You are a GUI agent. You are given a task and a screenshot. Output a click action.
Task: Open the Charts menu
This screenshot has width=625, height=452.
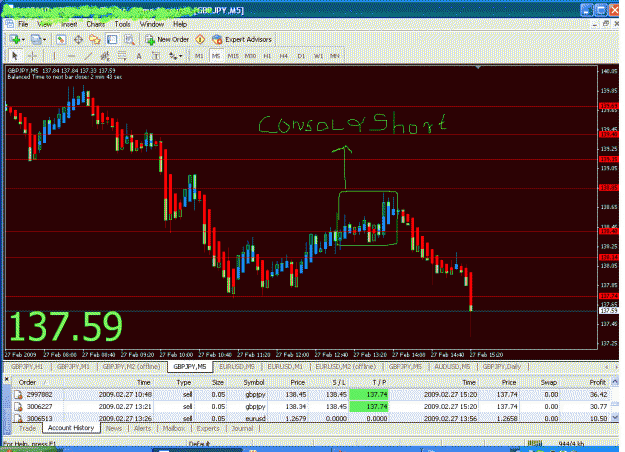coord(96,24)
